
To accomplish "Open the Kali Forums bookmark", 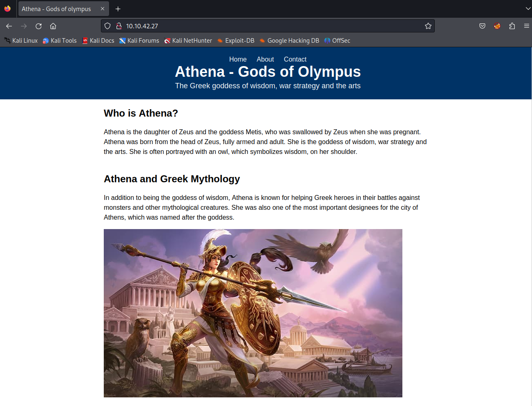I will pos(139,41).
